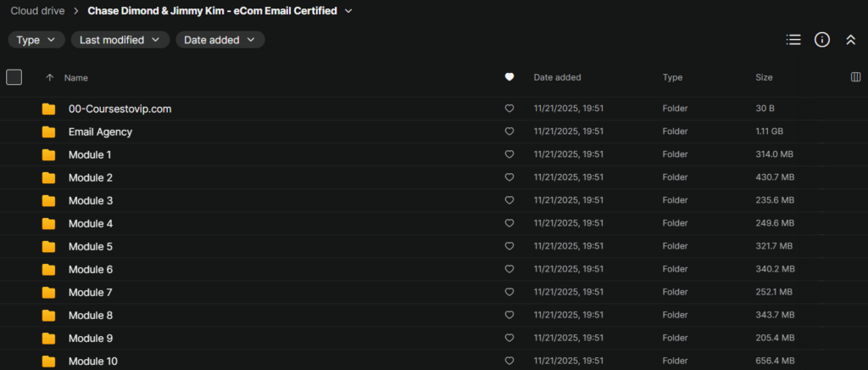
Task: Sort by the Size column header
Action: (764, 77)
